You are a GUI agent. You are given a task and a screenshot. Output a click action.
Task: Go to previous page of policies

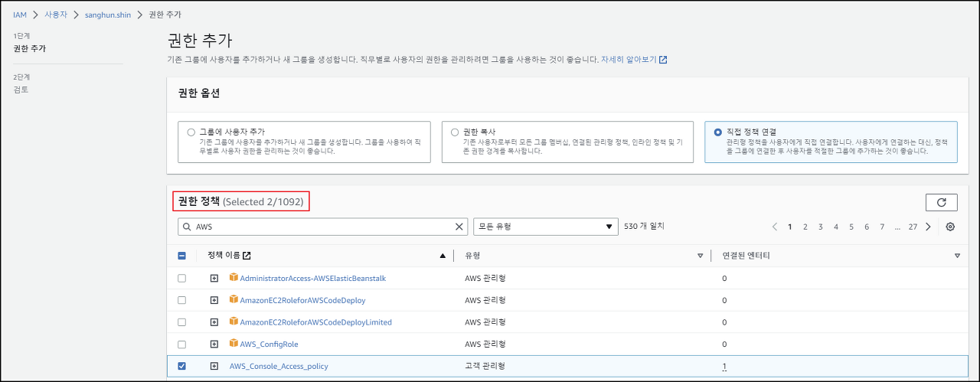click(x=775, y=227)
